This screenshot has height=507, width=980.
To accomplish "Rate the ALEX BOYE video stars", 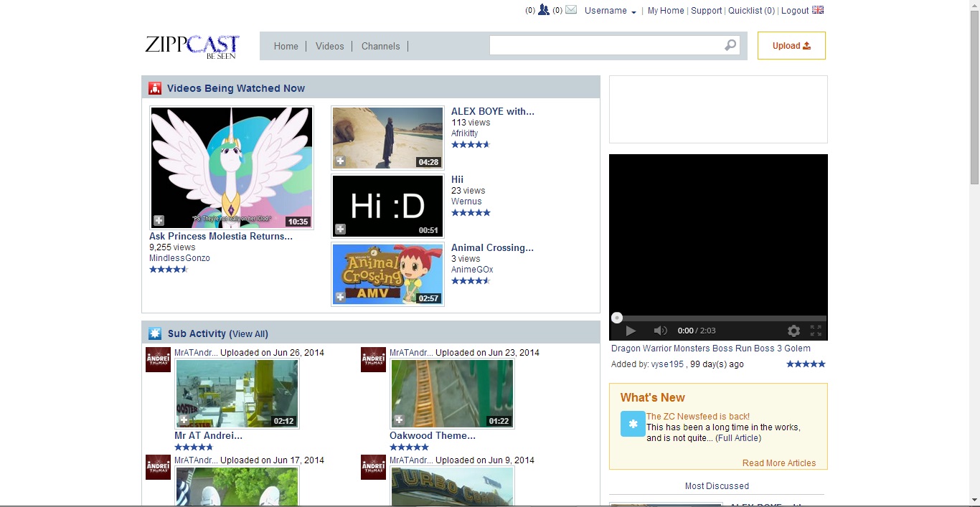I will (471, 144).
